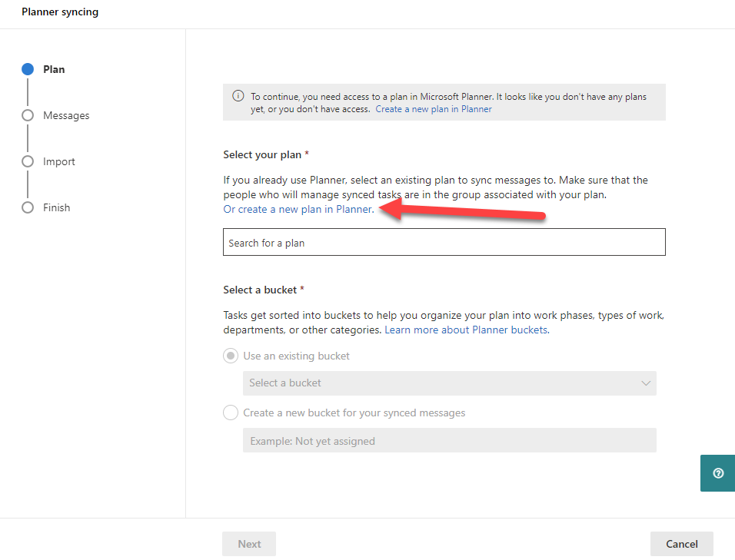The image size is (735, 560).
Task: Open 'Or create a new plan in Planner' link
Action: (x=298, y=209)
